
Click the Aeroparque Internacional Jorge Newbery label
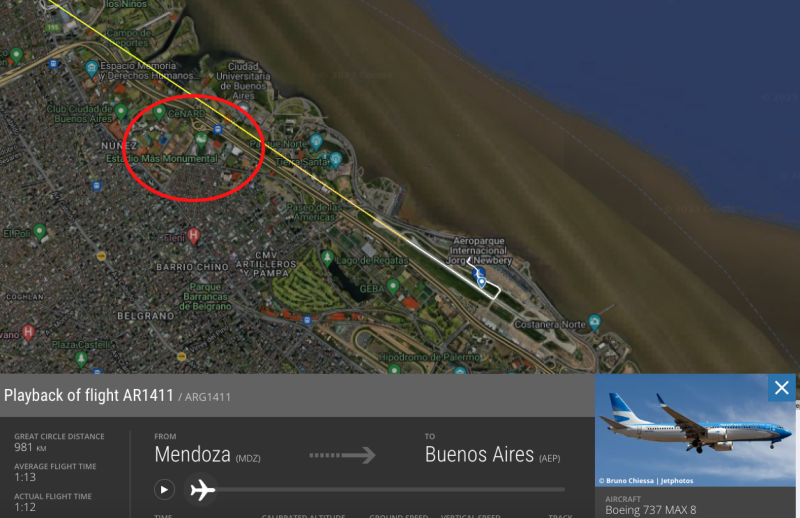coord(479,250)
